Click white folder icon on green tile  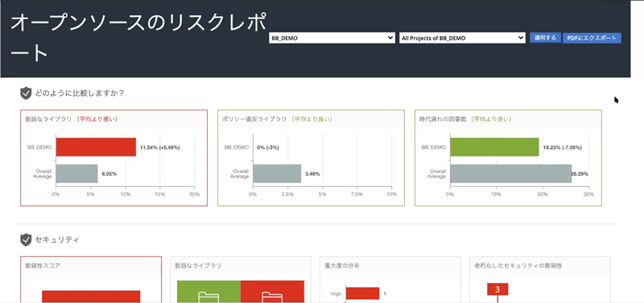[208, 297]
